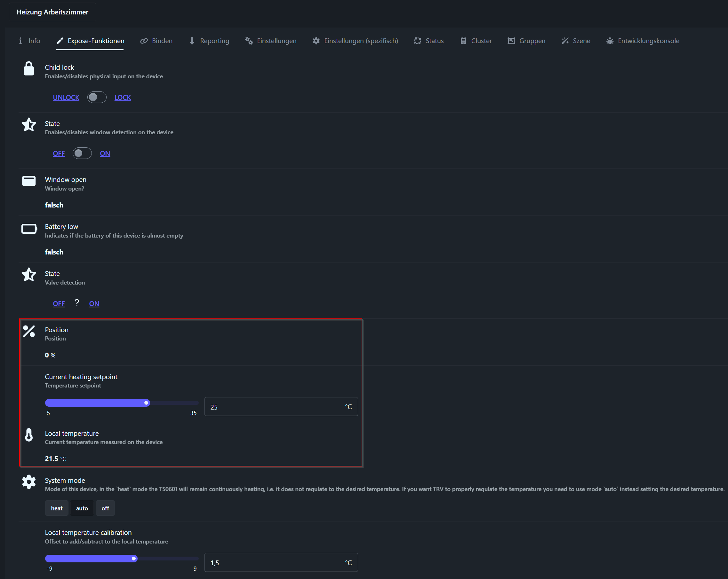This screenshot has height=579, width=728.
Task: Toggle the window detection State switch
Action: coord(82,153)
